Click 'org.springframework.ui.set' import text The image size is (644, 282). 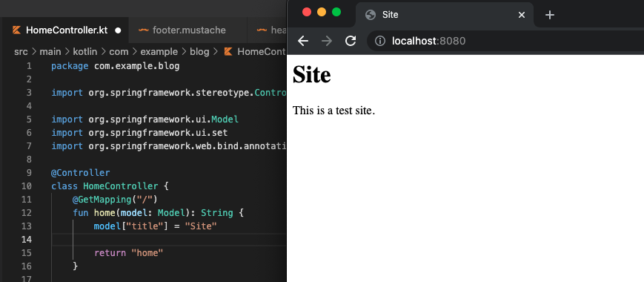tap(158, 133)
